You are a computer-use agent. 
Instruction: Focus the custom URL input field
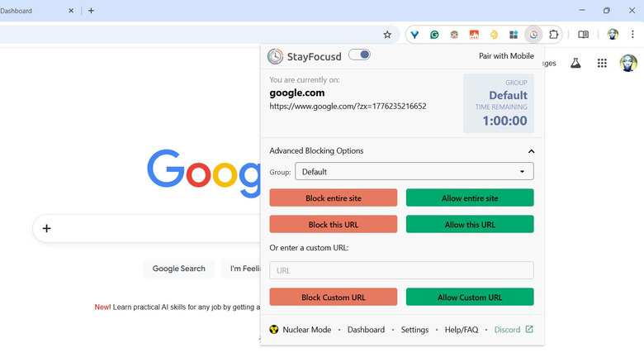tap(402, 270)
